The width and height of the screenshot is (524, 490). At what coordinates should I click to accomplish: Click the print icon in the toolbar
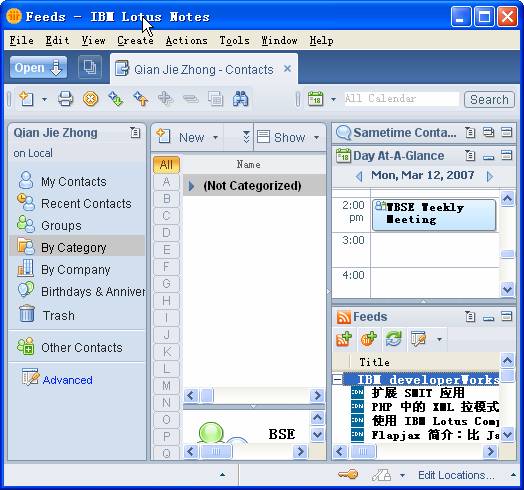pos(66,99)
